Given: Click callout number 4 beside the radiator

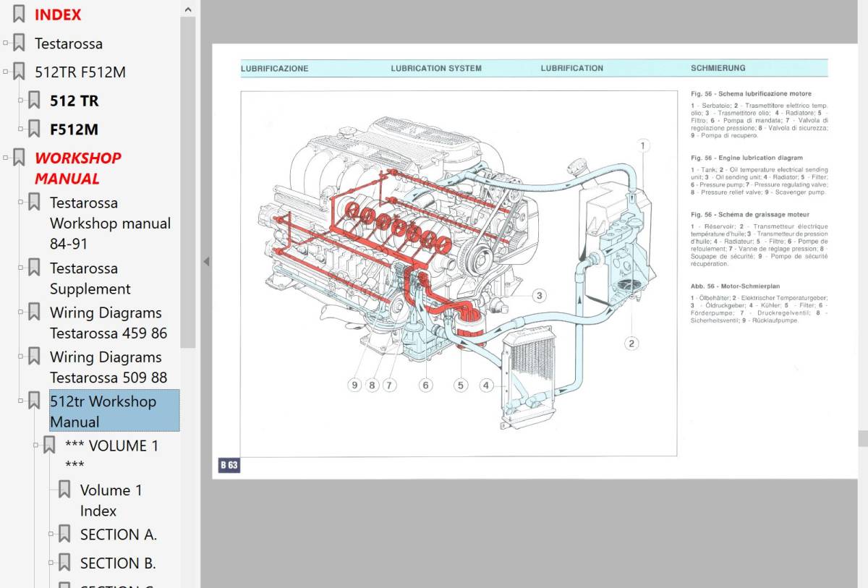Looking at the screenshot, I should pos(486,385).
